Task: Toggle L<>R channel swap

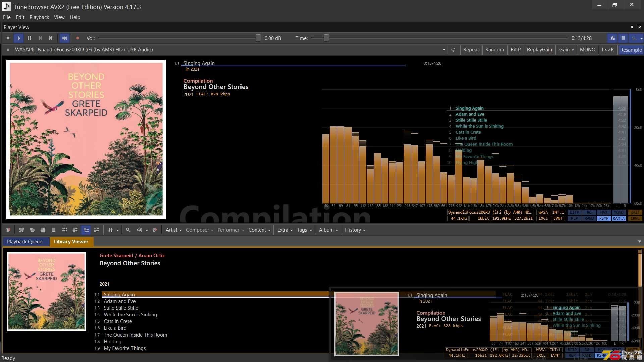Action: 607,50
